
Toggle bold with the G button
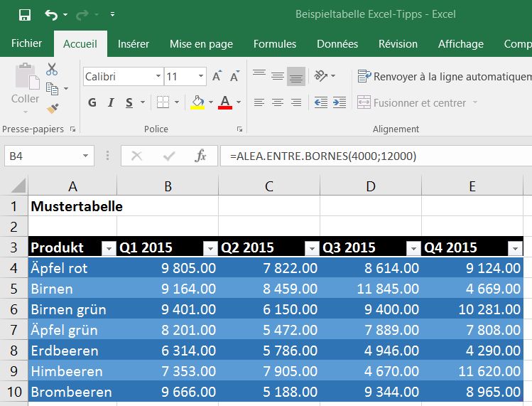click(x=92, y=102)
